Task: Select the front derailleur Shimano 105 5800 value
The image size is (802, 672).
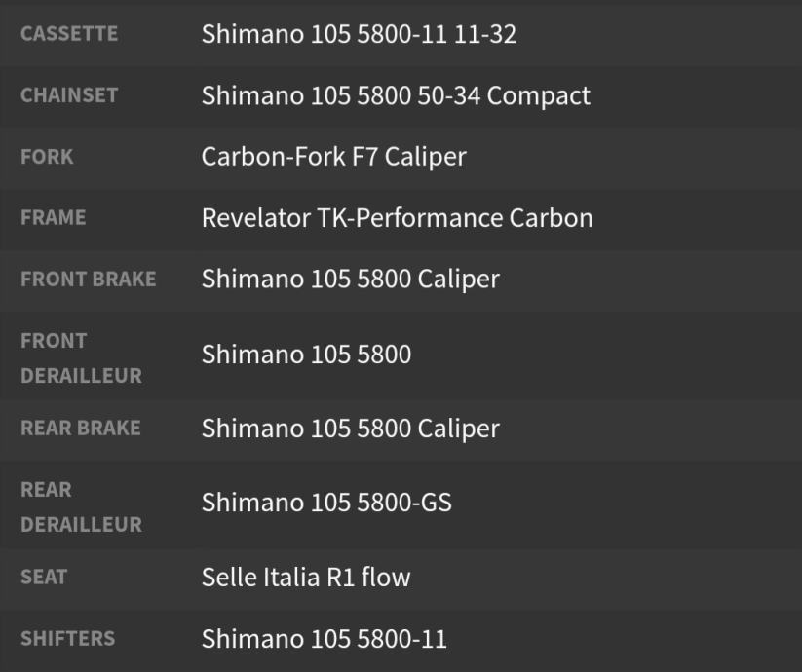Action: tap(306, 355)
